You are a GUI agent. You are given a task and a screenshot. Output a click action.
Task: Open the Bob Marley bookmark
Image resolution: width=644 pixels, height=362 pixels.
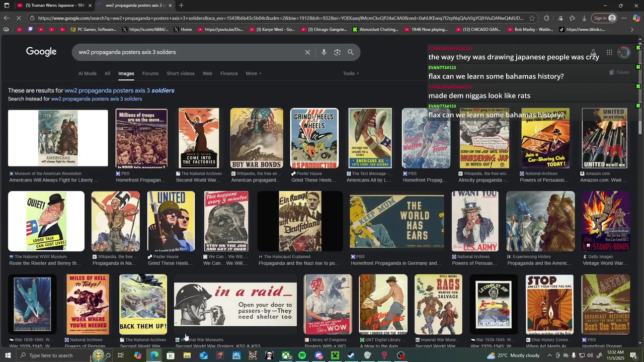530,30
